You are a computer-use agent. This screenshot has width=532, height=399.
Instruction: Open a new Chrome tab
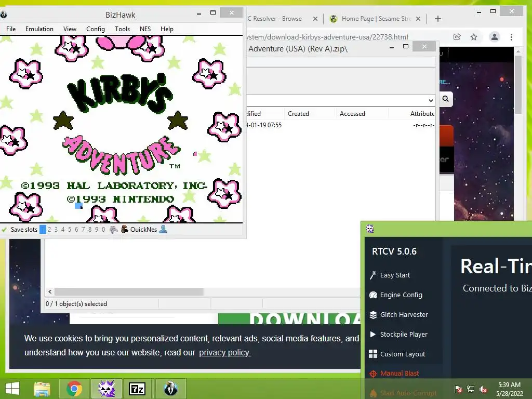point(437,19)
